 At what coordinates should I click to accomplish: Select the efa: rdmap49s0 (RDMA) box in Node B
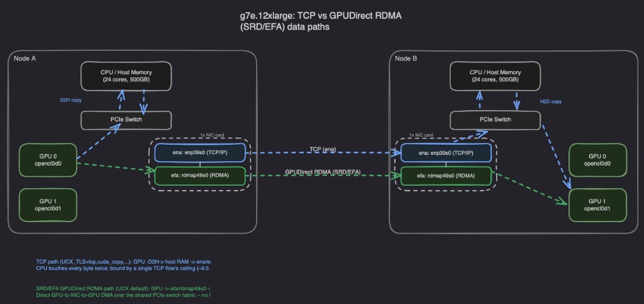(x=446, y=176)
